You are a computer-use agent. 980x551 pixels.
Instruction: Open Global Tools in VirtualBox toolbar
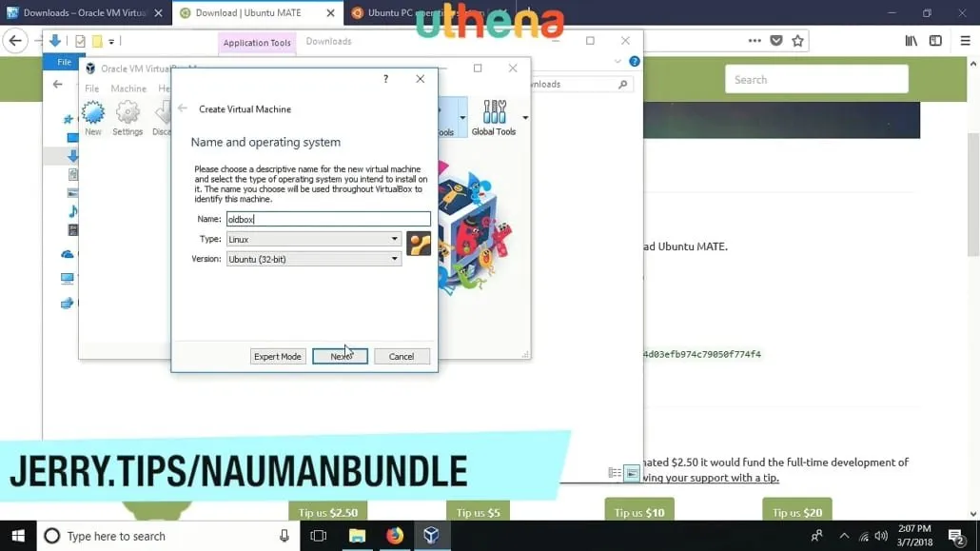494,118
